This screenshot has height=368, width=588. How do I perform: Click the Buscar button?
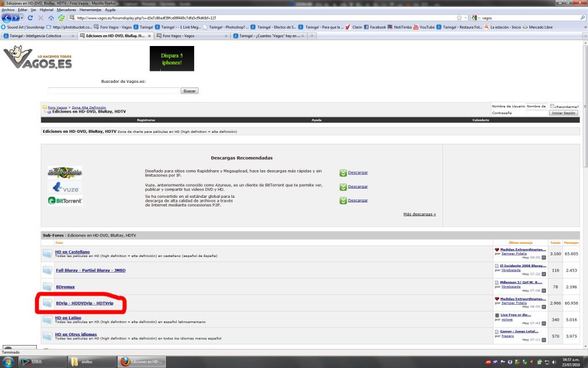pos(189,91)
